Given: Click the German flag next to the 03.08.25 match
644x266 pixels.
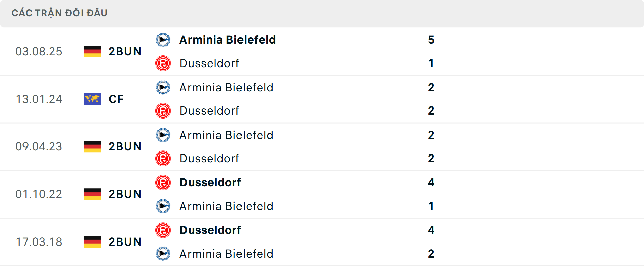Looking at the screenshot, I should tap(92, 51).
